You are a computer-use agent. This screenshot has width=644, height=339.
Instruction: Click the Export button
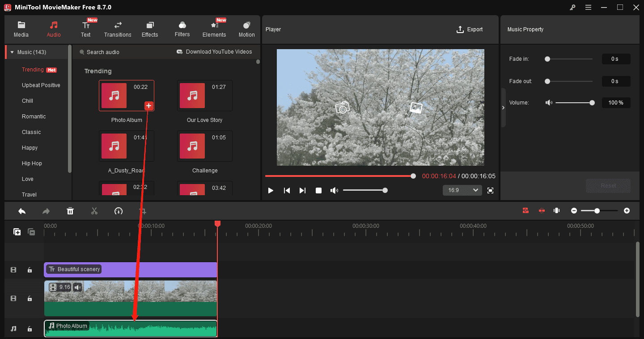pyautogui.click(x=470, y=29)
